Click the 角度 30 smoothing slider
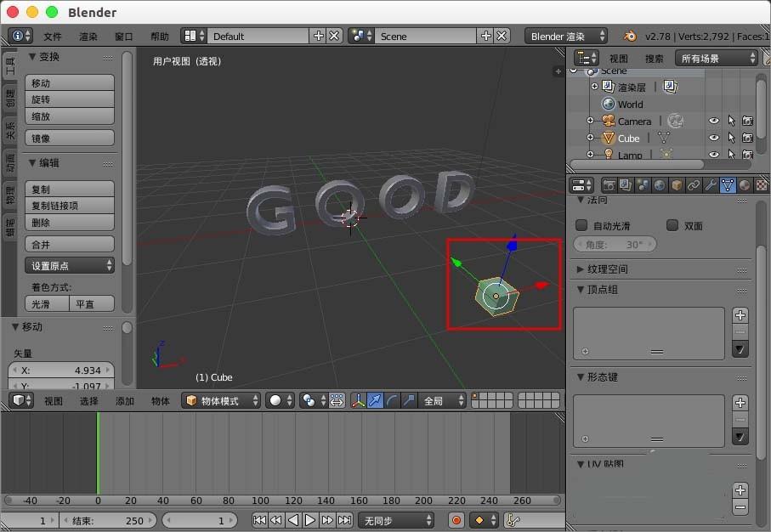Image resolution: width=771 pixels, height=532 pixels. [615, 244]
